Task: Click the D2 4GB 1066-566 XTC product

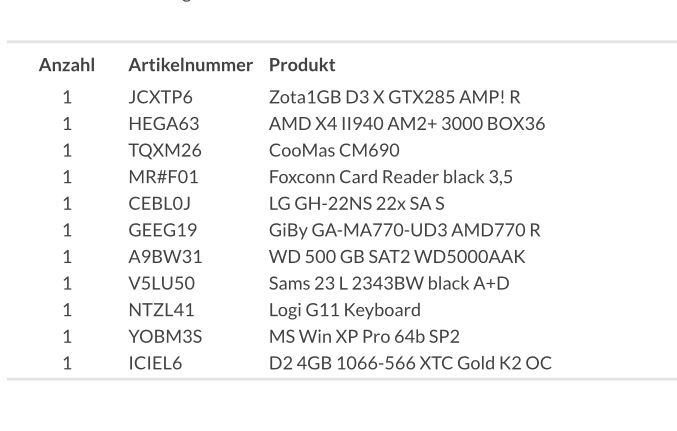Action: 410,363
